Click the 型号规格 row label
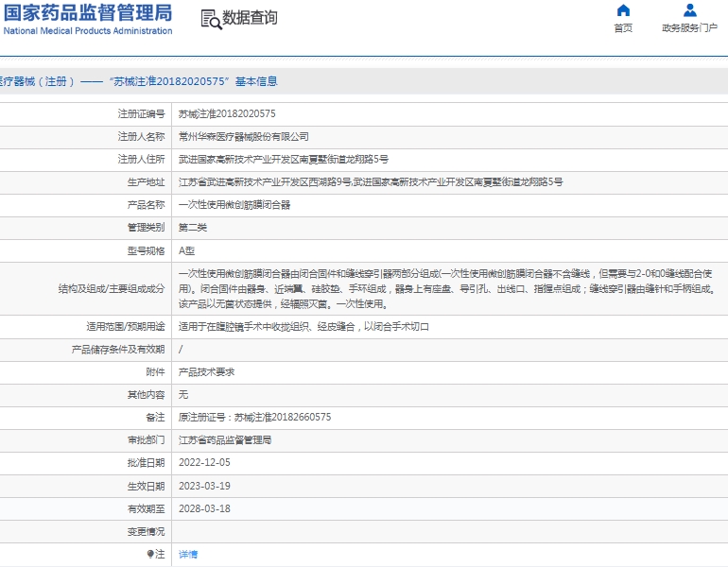This screenshot has height=567, width=728. pos(147,251)
